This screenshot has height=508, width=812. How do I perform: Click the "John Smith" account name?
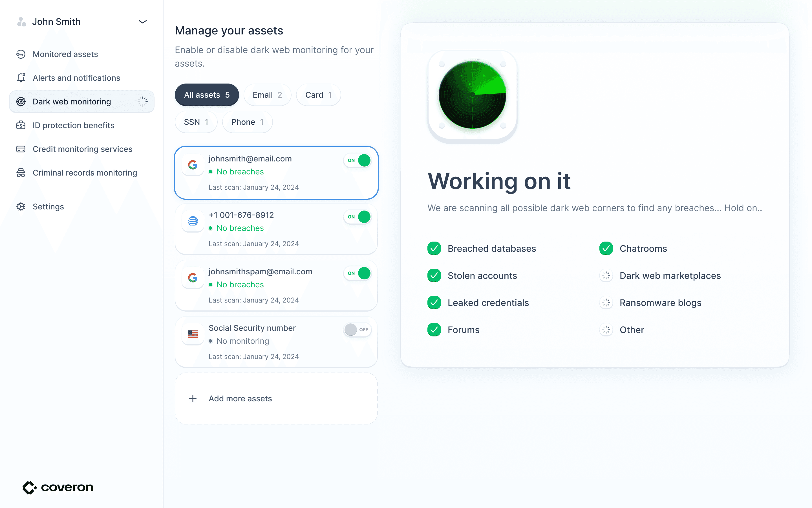(x=56, y=22)
